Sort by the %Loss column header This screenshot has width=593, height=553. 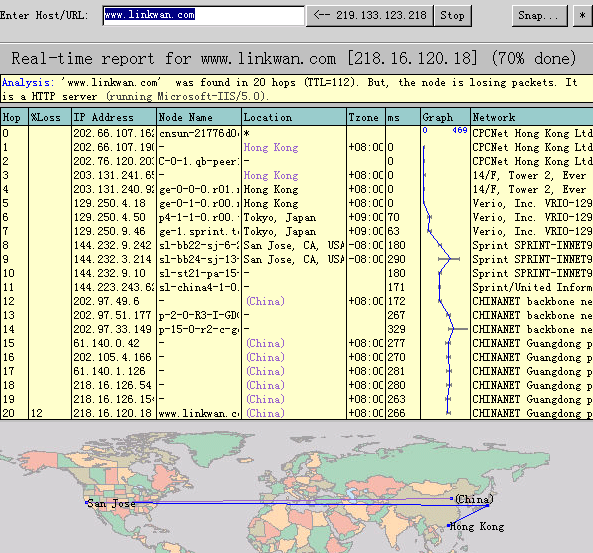point(50,117)
